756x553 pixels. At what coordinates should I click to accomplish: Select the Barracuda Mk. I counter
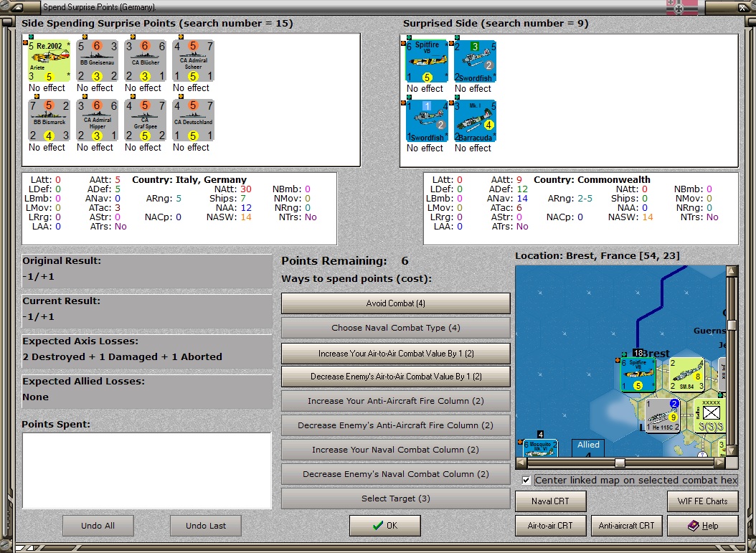coord(475,121)
